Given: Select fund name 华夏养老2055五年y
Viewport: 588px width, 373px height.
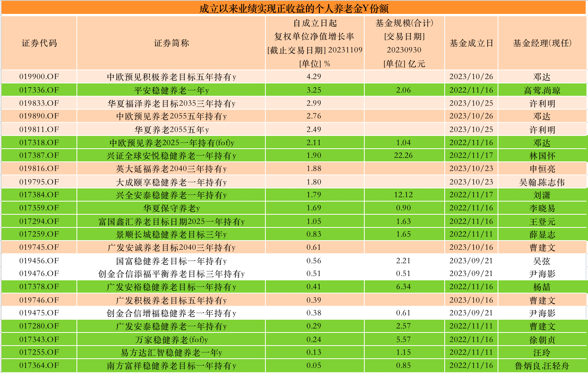Looking at the screenshot, I should pos(172,130).
